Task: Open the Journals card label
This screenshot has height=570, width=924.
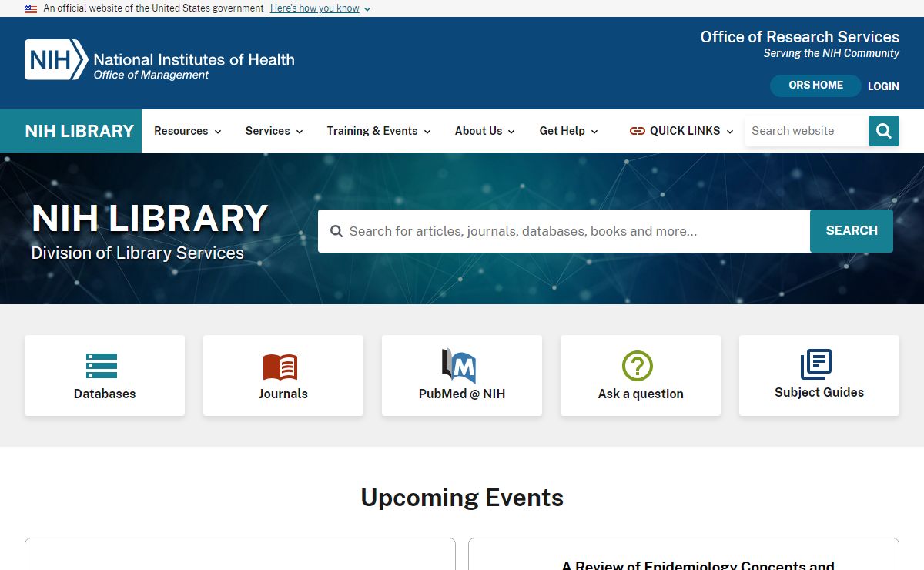Action: coord(283,394)
